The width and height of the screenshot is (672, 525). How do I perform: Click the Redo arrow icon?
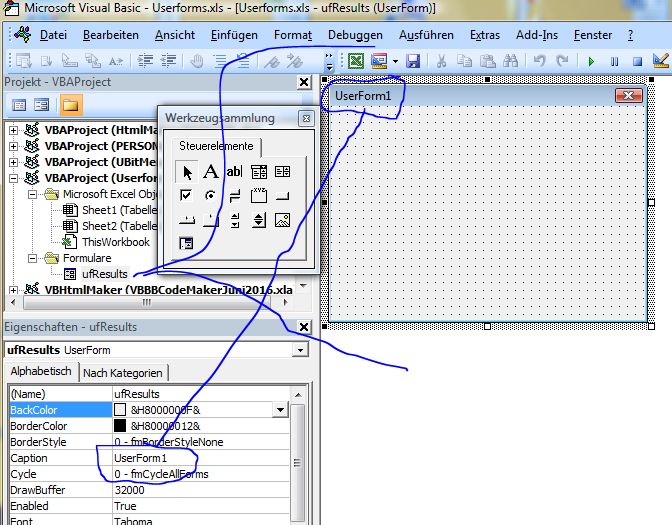[562, 61]
